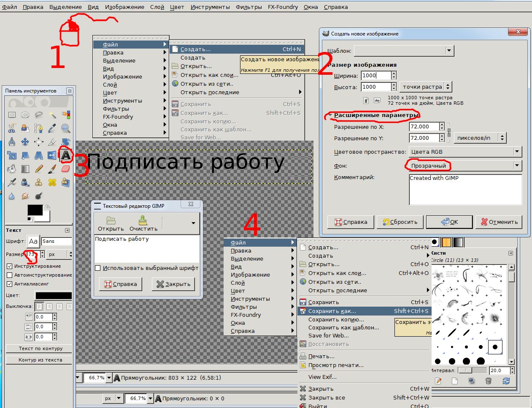This screenshot has height=408, width=532.
Task: Pick the Blend gradient tool
Action: pos(25,169)
